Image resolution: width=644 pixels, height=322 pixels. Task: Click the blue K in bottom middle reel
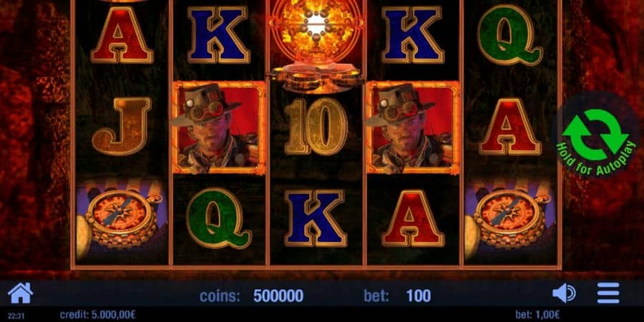coord(316,218)
